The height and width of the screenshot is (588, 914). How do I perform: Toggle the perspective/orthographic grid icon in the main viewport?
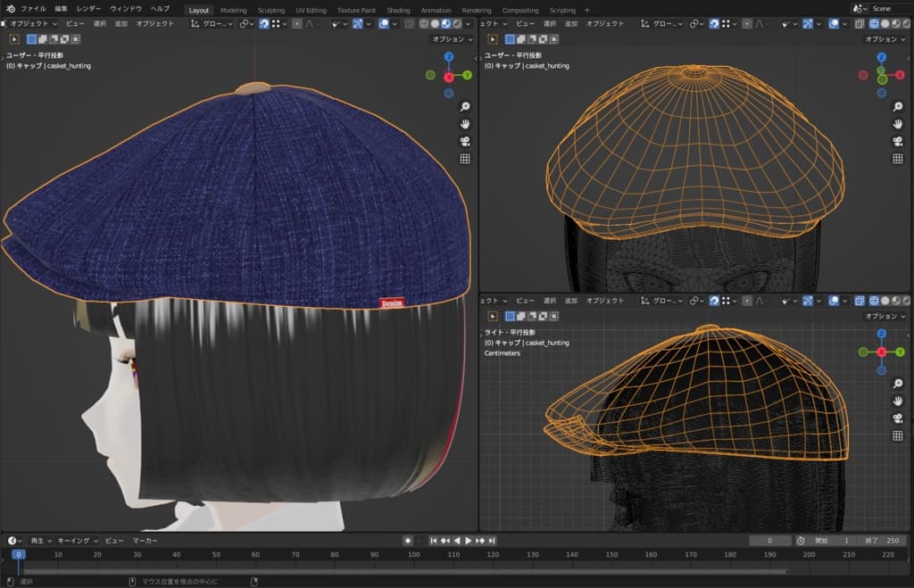(x=465, y=159)
